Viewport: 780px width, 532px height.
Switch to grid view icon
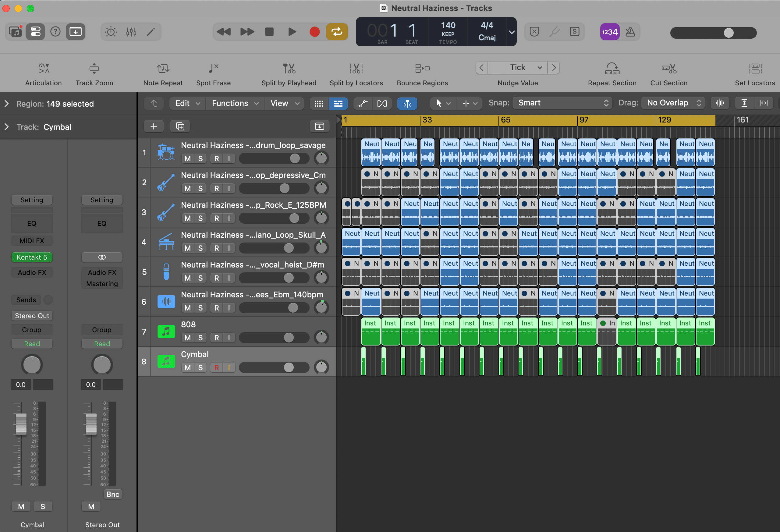[319, 103]
